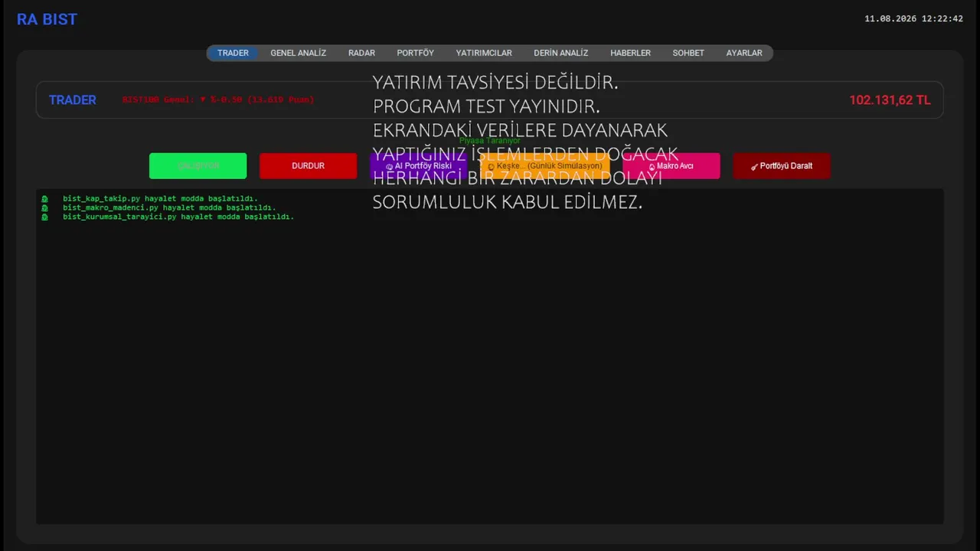Click the 102.131,62 TL balance
This screenshot has width=980, height=551.
(x=890, y=99)
